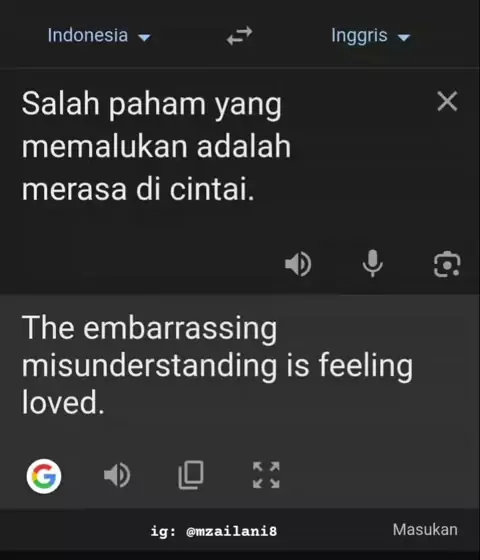Viewport: 480px width, 560px height.
Task: Click the ig @mzailani8 watermark text
Action: click(x=214, y=531)
